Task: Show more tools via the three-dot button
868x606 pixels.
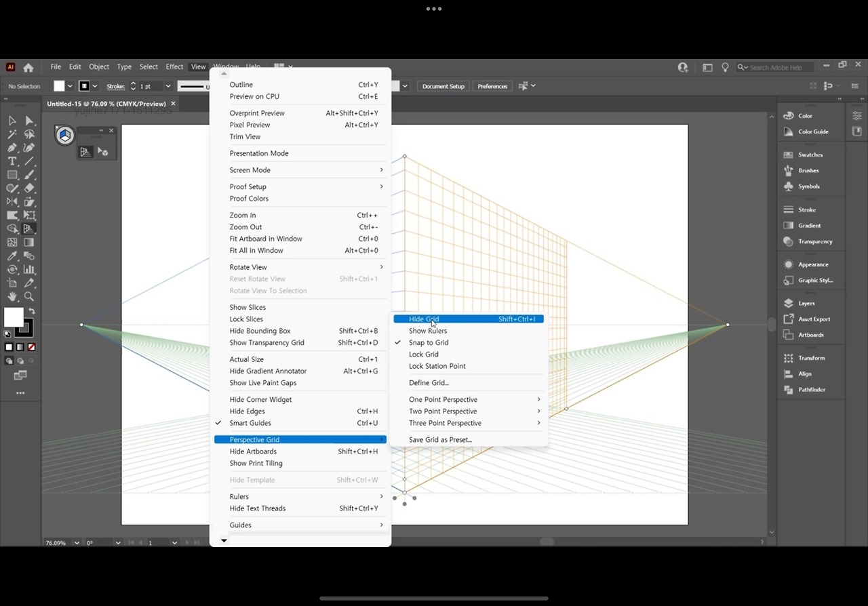Action: pos(20,393)
